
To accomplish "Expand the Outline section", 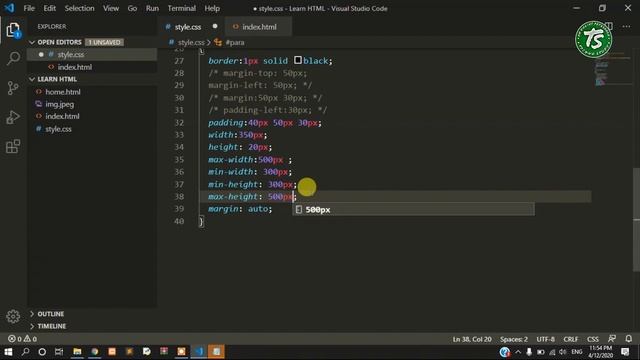I will pyautogui.click(x=32, y=314).
